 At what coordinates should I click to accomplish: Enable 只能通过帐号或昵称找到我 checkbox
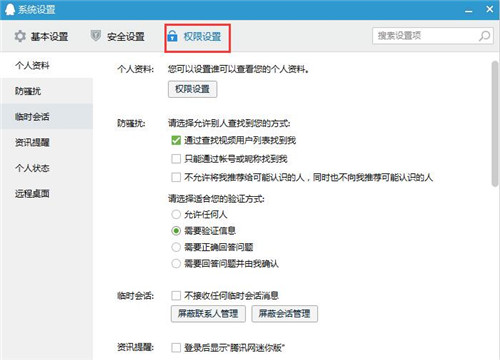pos(176,159)
